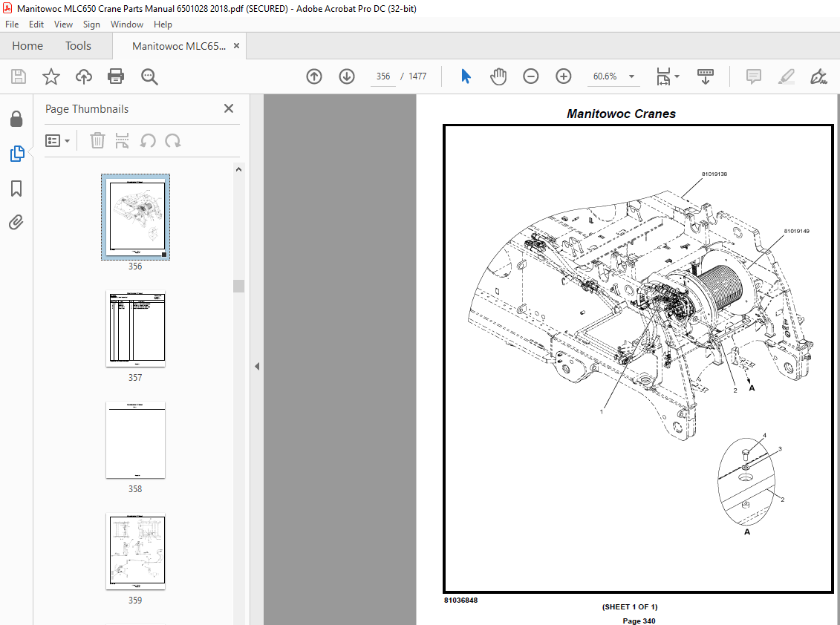Click the Save file floppy icon

coord(19,76)
